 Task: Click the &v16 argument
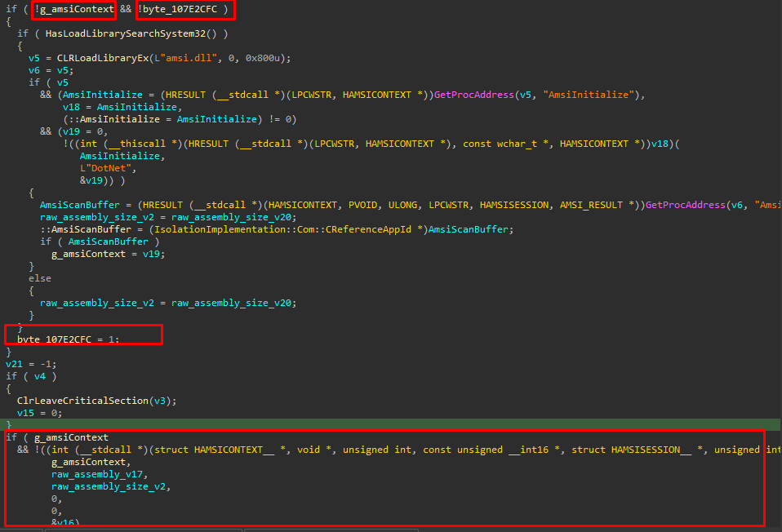(x=63, y=522)
